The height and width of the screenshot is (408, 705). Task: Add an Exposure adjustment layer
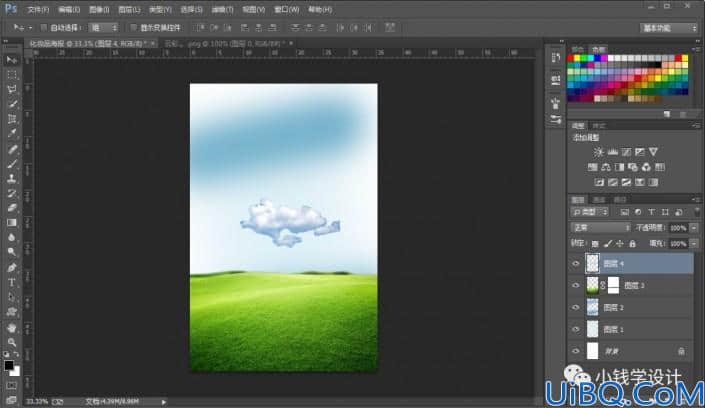[639, 152]
